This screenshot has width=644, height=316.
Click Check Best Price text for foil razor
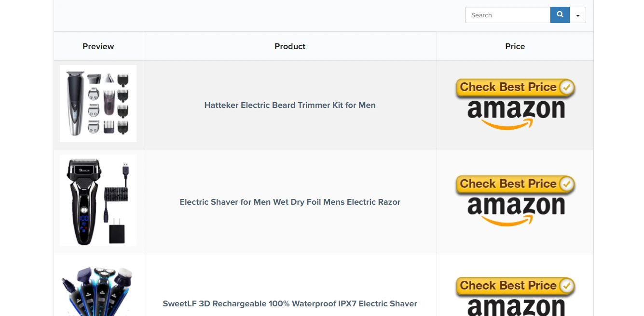tap(507, 184)
